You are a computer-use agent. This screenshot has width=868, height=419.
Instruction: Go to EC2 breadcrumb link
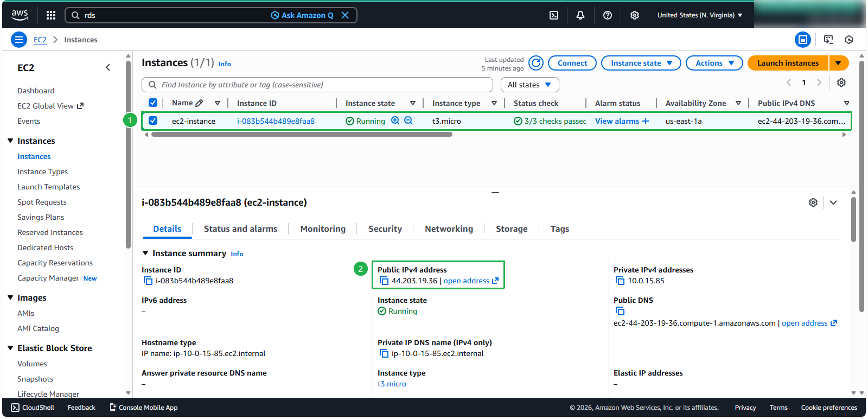coord(40,40)
